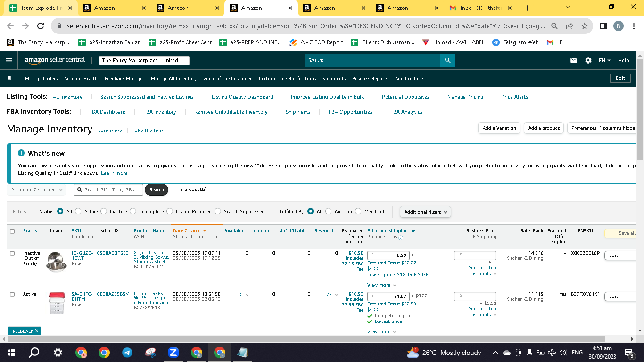The width and height of the screenshot is (644, 362).
Task: Open the EN language dropdown
Action: (x=604, y=60)
